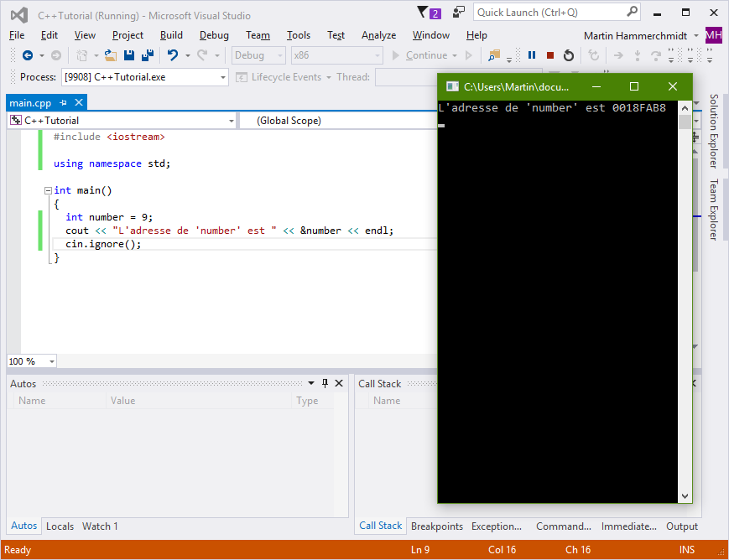Viewport: 729px width, 560px height.
Task: Save the current file with disk icon
Action: click(129, 56)
